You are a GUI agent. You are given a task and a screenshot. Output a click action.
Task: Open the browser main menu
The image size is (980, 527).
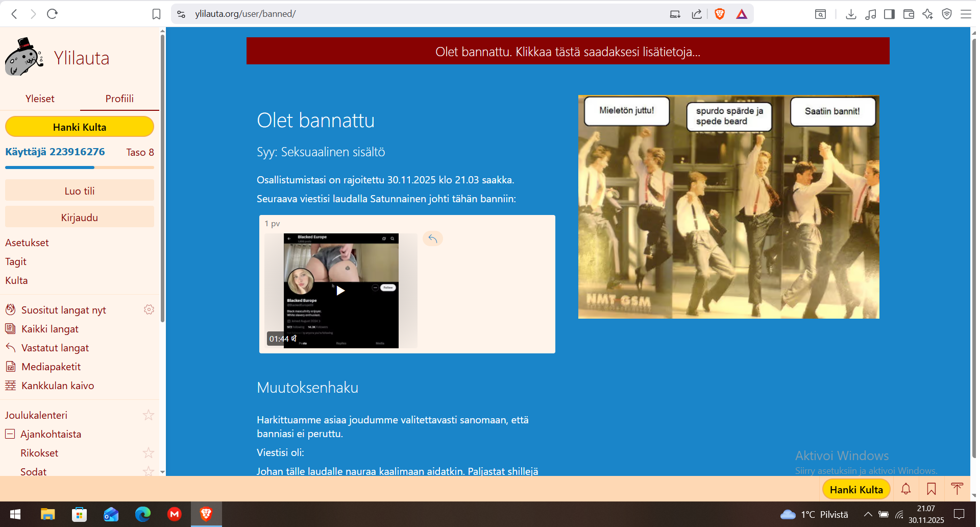pyautogui.click(x=966, y=14)
